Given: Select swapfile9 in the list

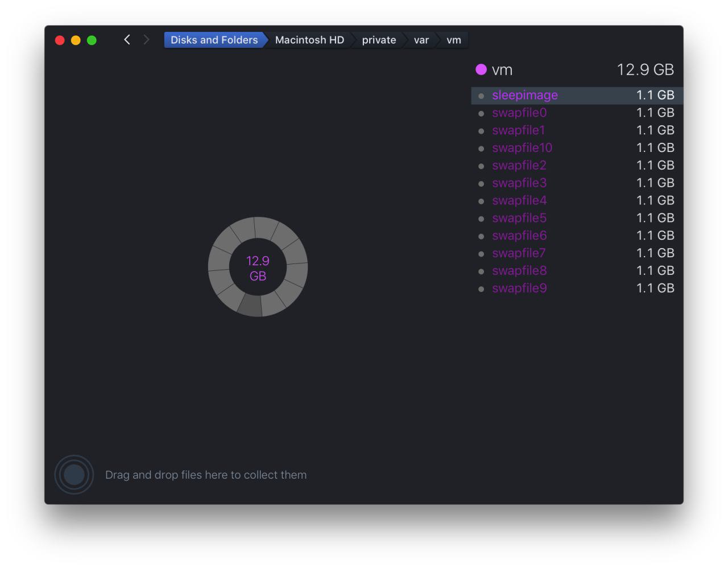Looking at the screenshot, I should tap(577, 289).
